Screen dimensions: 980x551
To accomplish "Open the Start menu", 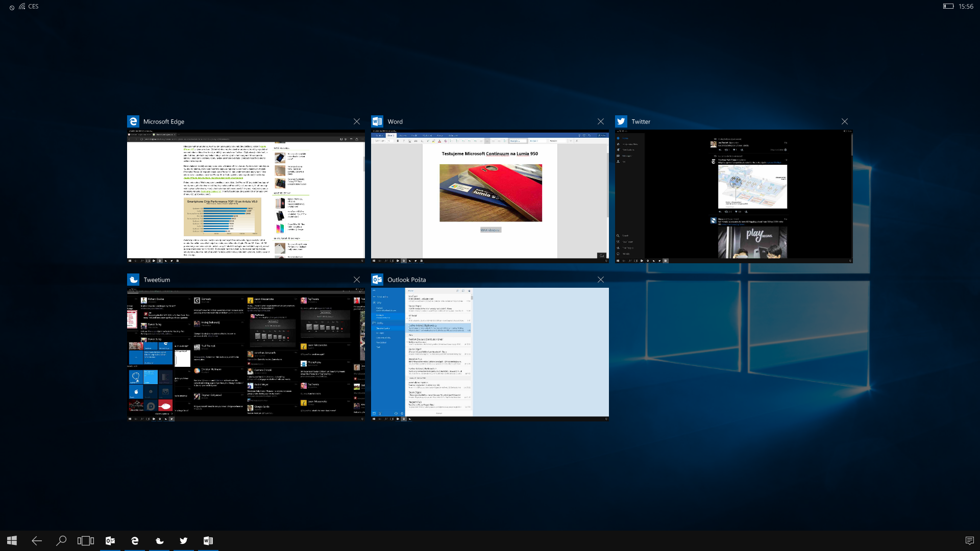I will pos(12,540).
